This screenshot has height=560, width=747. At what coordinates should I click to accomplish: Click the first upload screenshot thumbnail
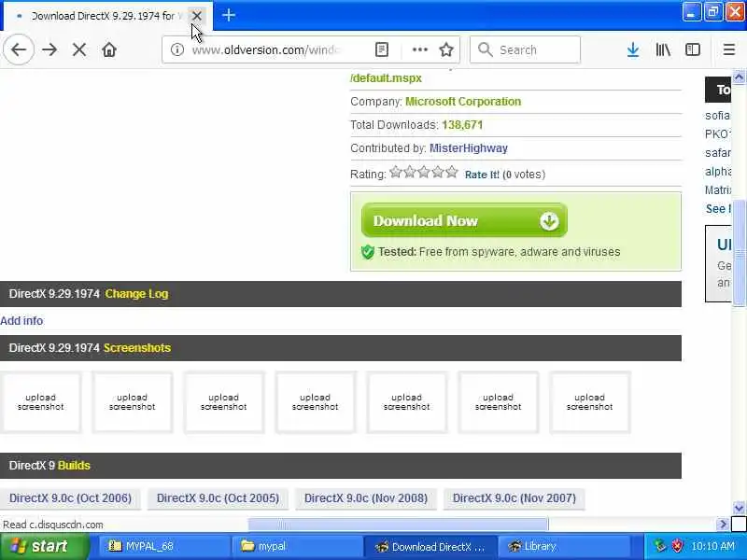(x=40, y=402)
